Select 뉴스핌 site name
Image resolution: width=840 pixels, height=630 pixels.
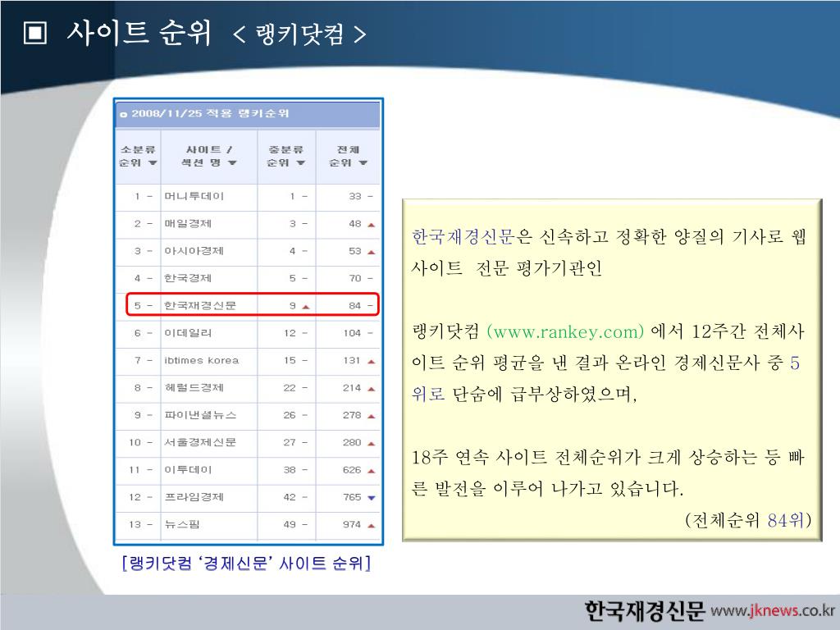coord(182,524)
